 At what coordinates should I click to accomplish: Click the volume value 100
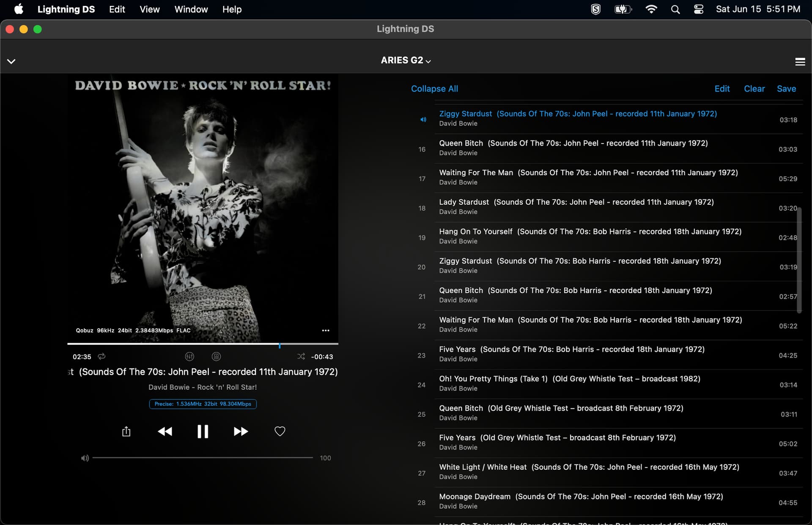point(325,458)
